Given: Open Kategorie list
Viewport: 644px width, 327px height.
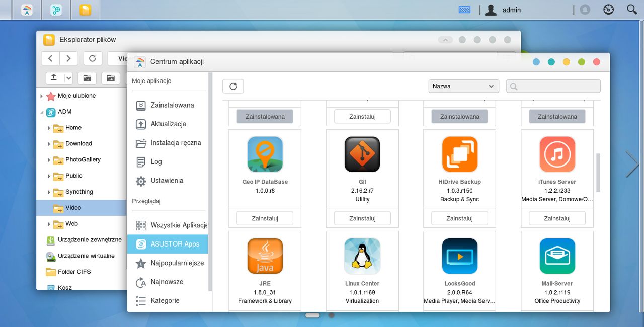Looking at the screenshot, I should [168, 301].
